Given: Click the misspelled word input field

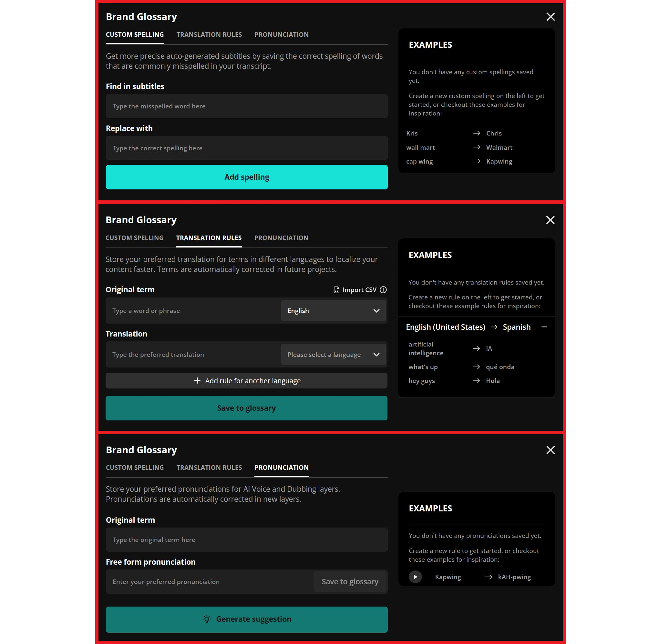Looking at the screenshot, I should [x=246, y=106].
